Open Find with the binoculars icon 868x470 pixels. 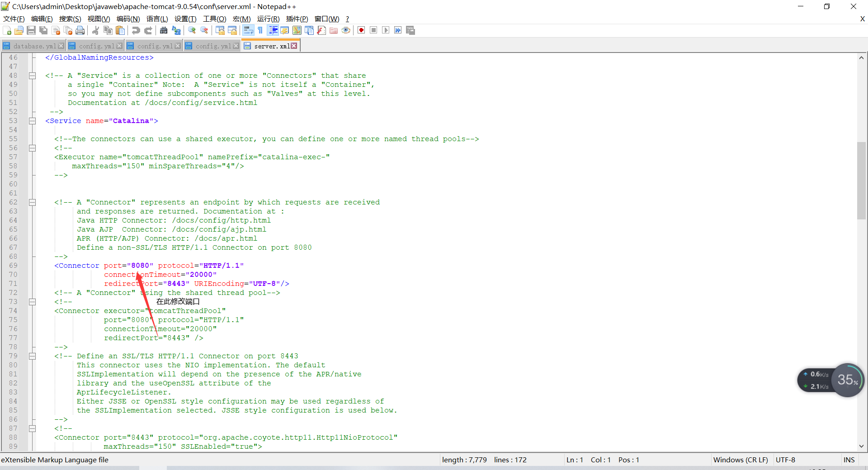[164, 30]
